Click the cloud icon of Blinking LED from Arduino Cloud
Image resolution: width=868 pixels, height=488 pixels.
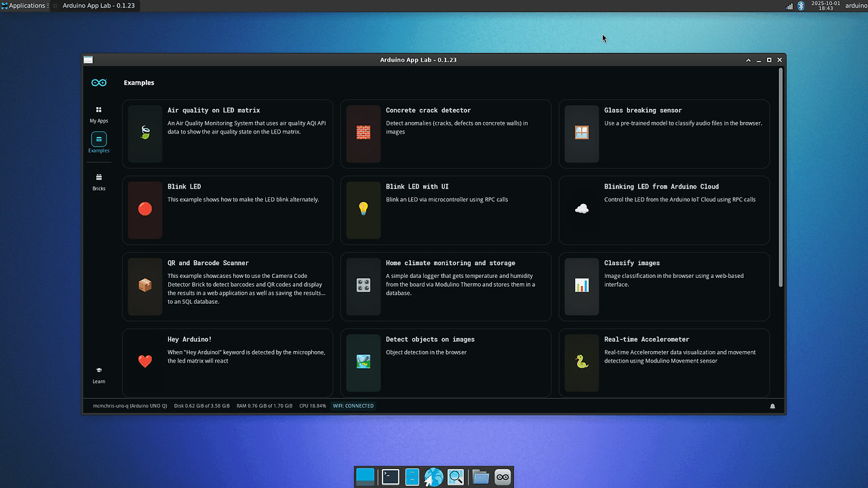click(582, 209)
